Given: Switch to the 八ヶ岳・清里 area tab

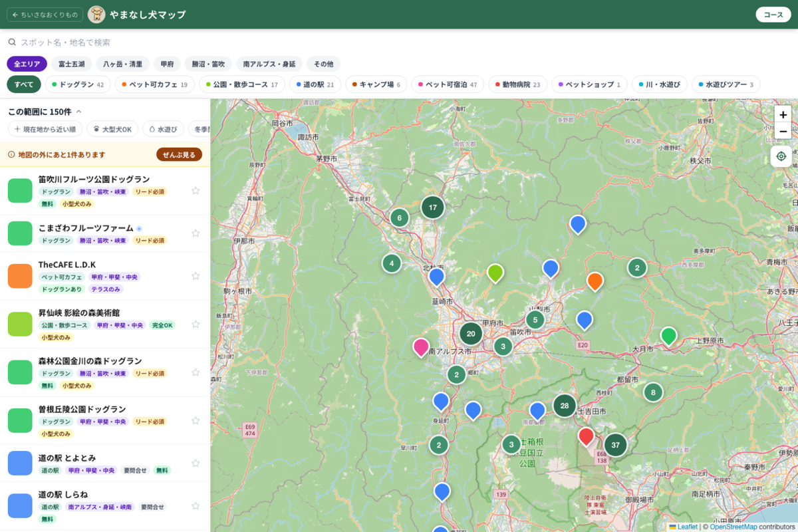Looking at the screenshot, I should pos(123,64).
